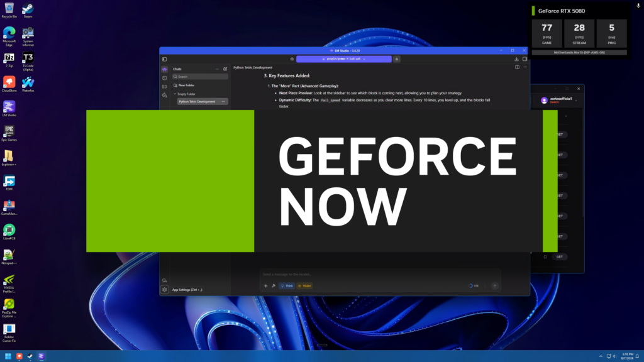The image size is (644, 362).
Task: Open the Epic Games desktop icon
Action: point(9,134)
